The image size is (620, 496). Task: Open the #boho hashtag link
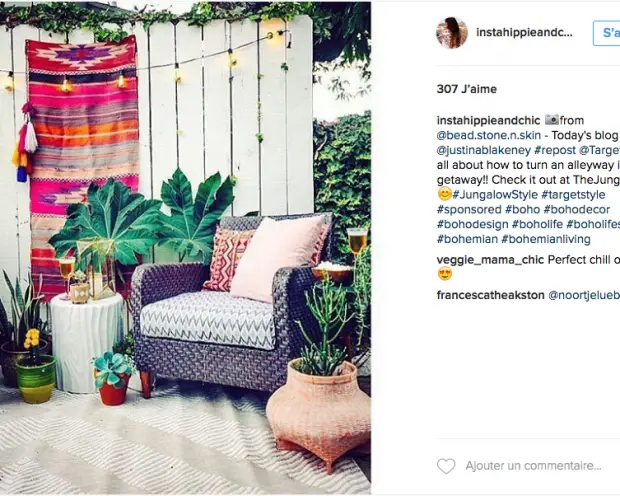522,209
